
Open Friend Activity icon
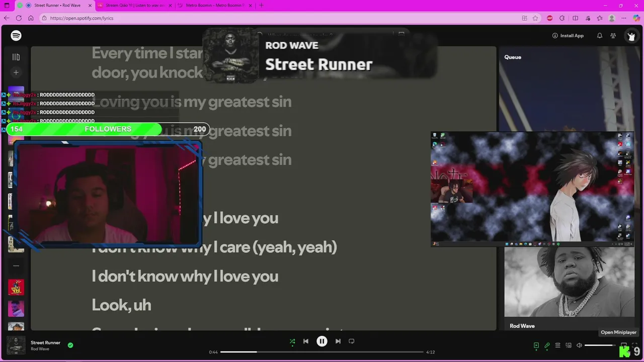[x=613, y=36]
